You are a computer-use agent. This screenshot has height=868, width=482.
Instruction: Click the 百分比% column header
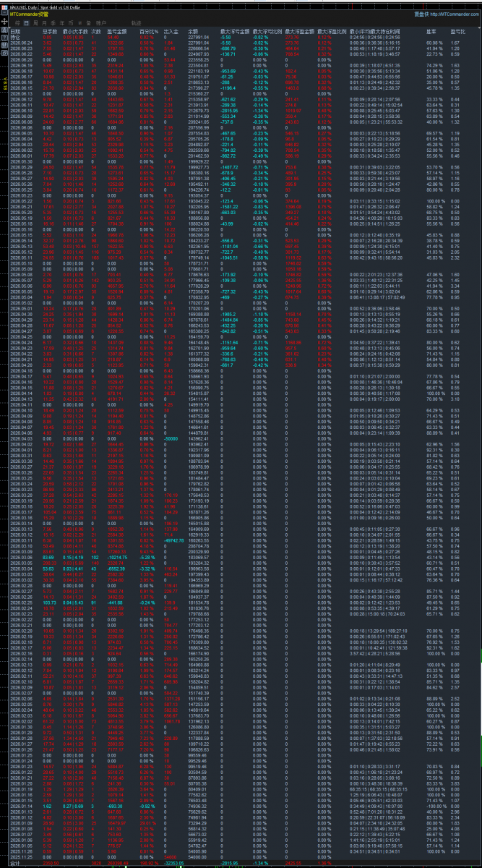(148, 32)
